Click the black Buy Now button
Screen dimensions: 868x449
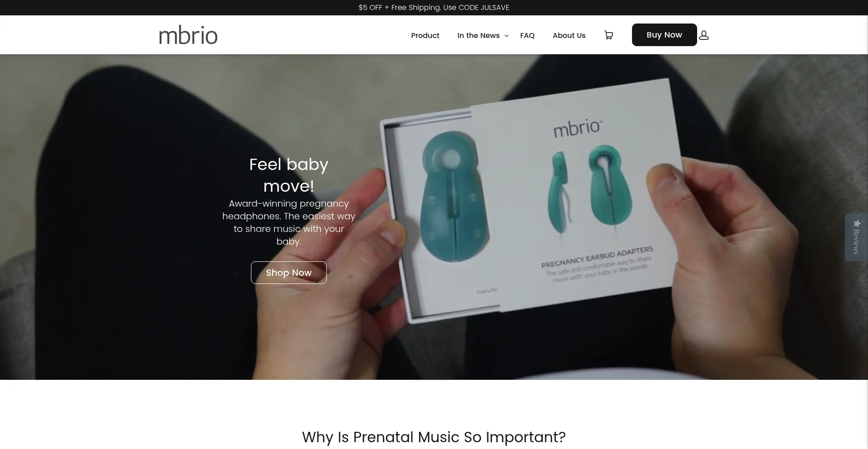(x=664, y=35)
